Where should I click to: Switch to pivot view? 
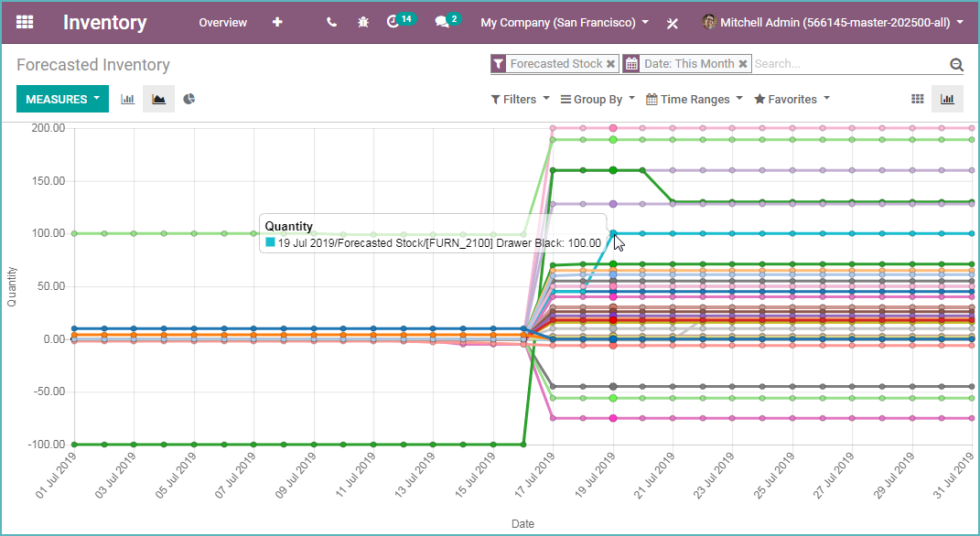coord(917,98)
